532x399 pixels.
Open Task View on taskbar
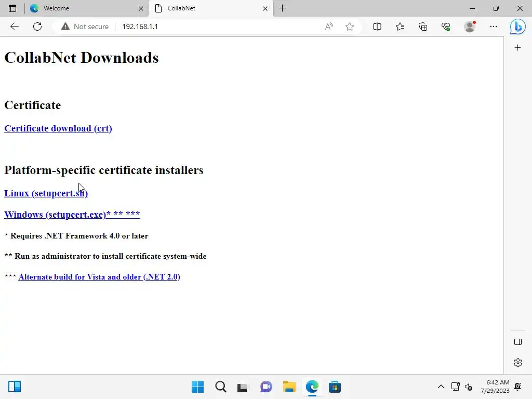pos(242,387)
